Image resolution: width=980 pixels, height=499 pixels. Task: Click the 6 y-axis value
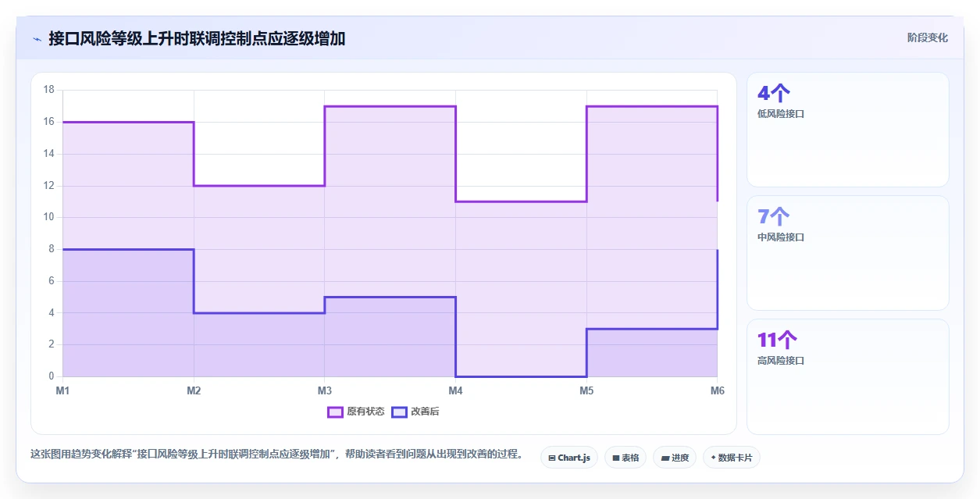[52, 281]
